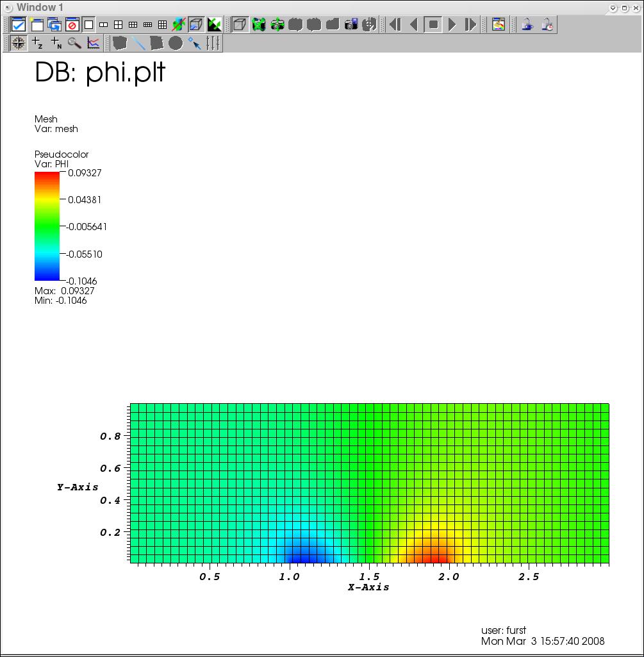Click the user: furst annotation
644x657 pixels.
coord(503,630)
